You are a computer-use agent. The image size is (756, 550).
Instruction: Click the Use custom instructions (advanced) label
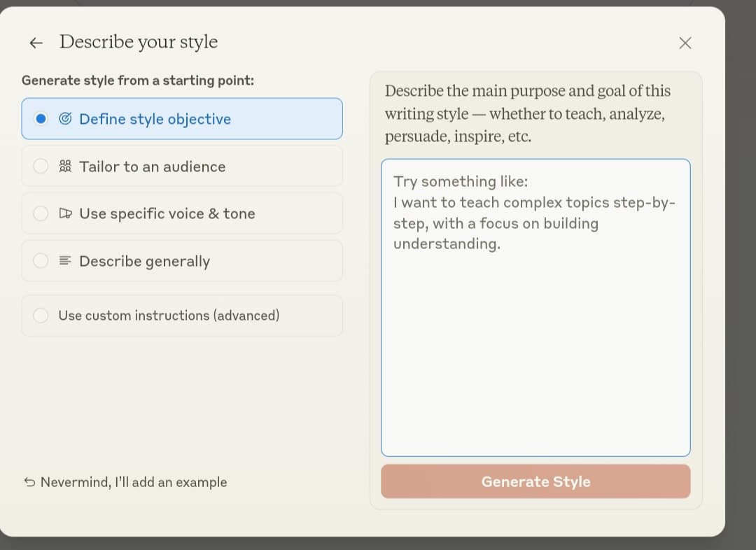pos(169,316)
